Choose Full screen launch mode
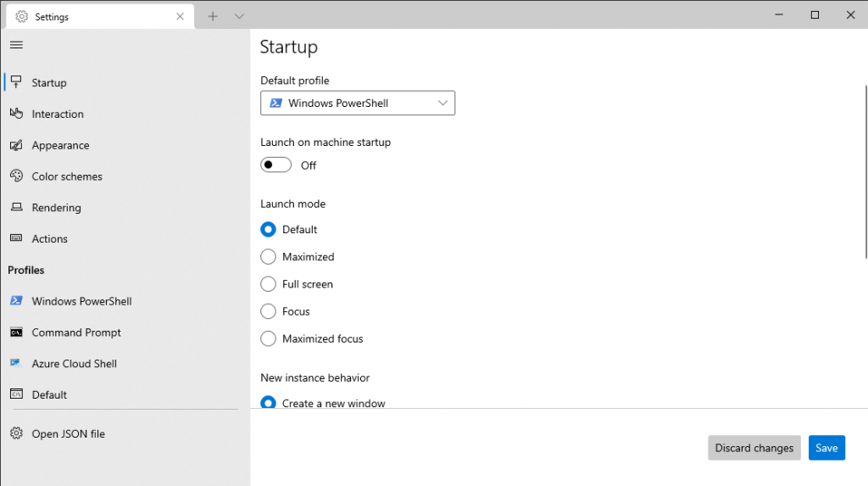The height and width of the screenshot is (486, 868). tap(269, 284)
